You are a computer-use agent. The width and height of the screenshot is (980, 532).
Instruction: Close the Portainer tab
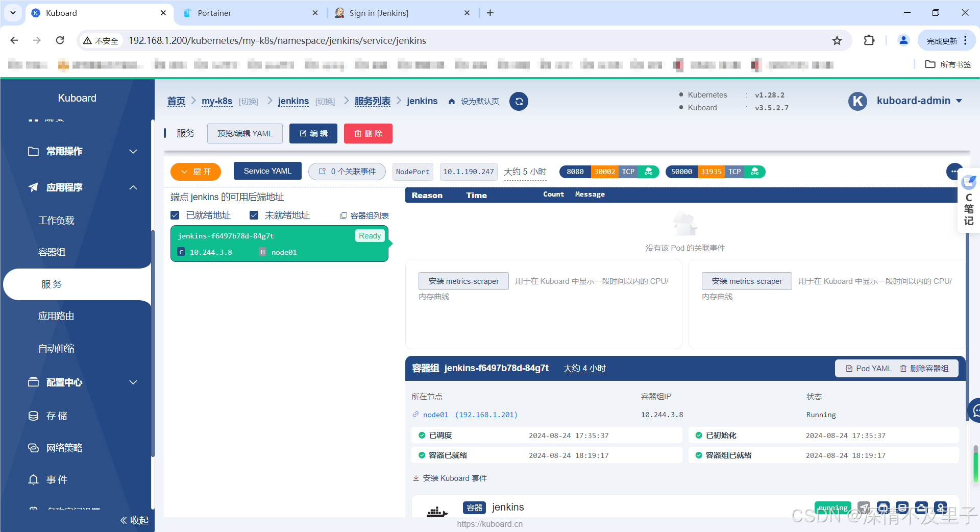pyautogui.click(x=315, y=13)
